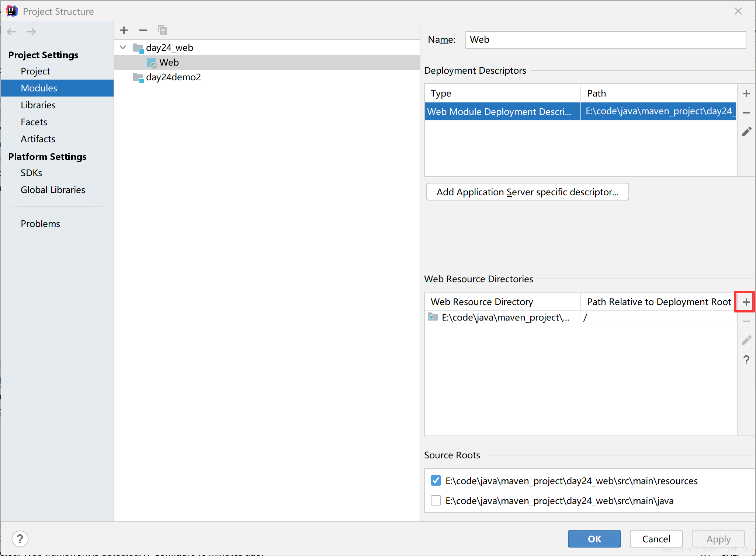This screenshot has height=556, width=756.
Task: Click Path Relative to Deployment Root header
Action: (x=659, y=302)
